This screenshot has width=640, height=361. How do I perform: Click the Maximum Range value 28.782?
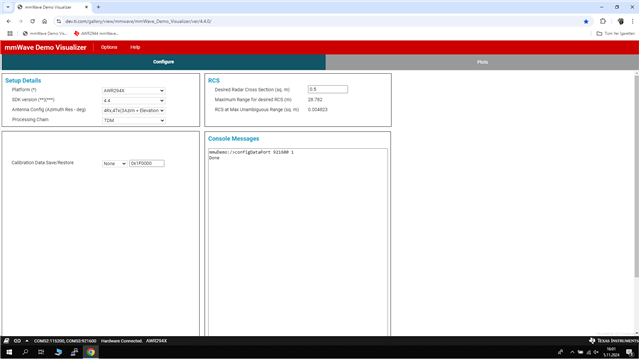click(x=315, y=100)
